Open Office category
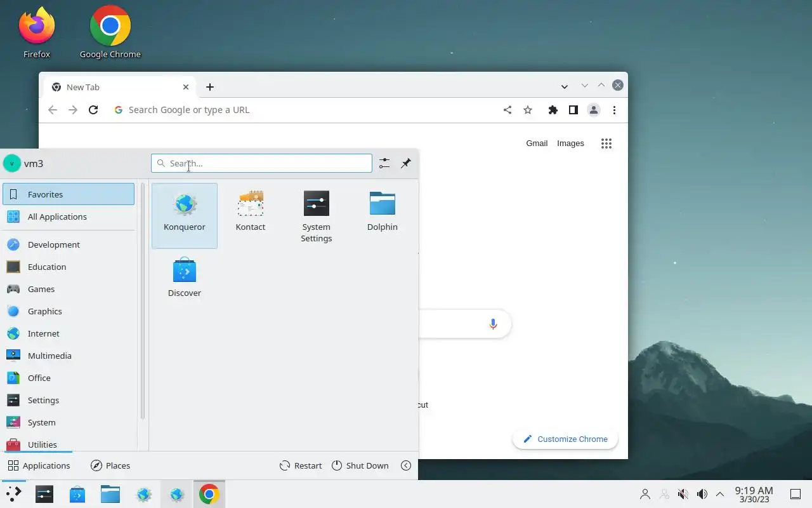This screenshot has height=508, width=812. coord(69,378)
